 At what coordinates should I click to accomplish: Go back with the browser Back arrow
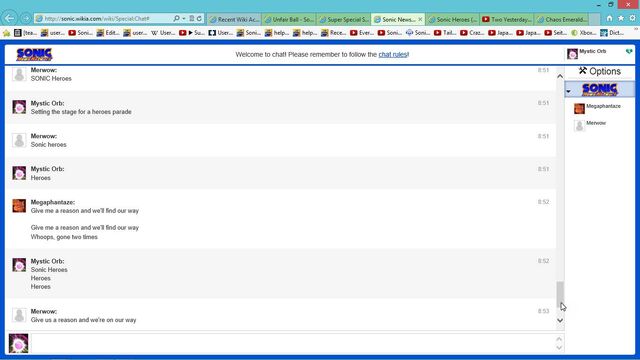point(9,18)
